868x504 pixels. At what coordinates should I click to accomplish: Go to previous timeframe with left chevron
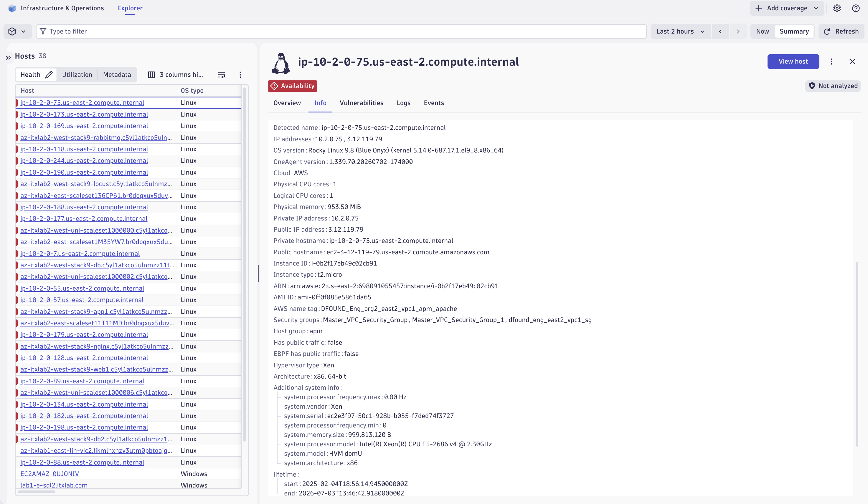720,31
